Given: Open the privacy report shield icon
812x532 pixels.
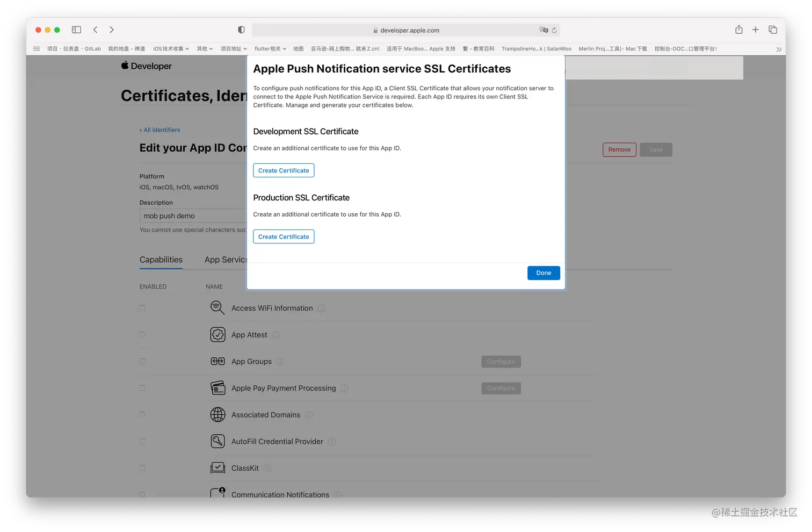Looking at the screenshot, I should coord(241,30).
